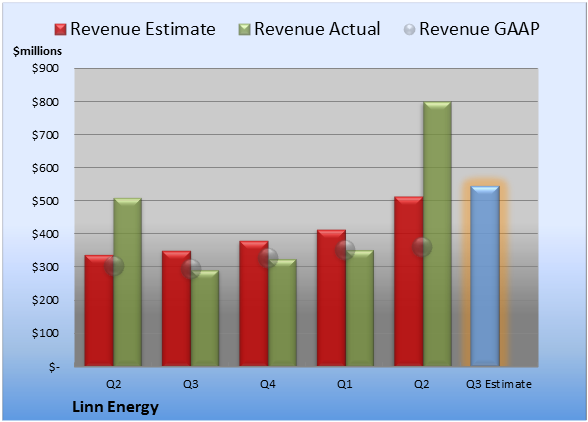The image size is (588, 422).
Task: Select the tallest green bar near $800
Action: (437, 234)
